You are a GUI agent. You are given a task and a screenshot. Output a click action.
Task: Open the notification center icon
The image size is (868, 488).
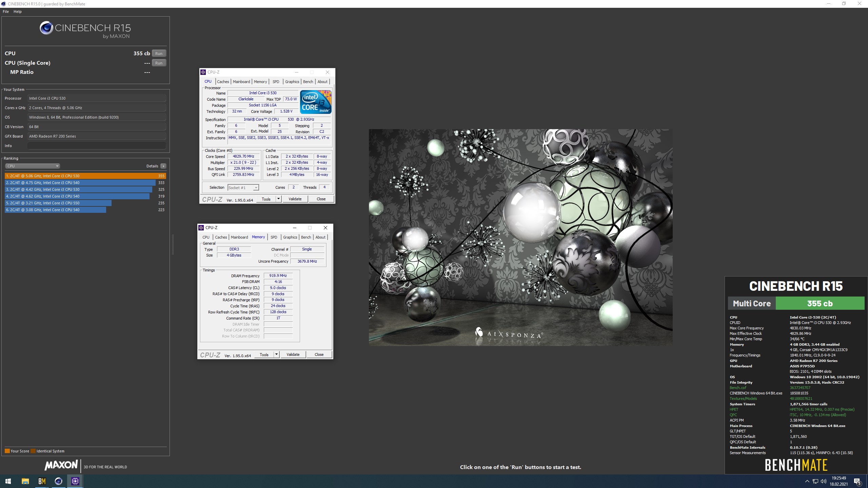pyautogui.click(x=857, y=481)
